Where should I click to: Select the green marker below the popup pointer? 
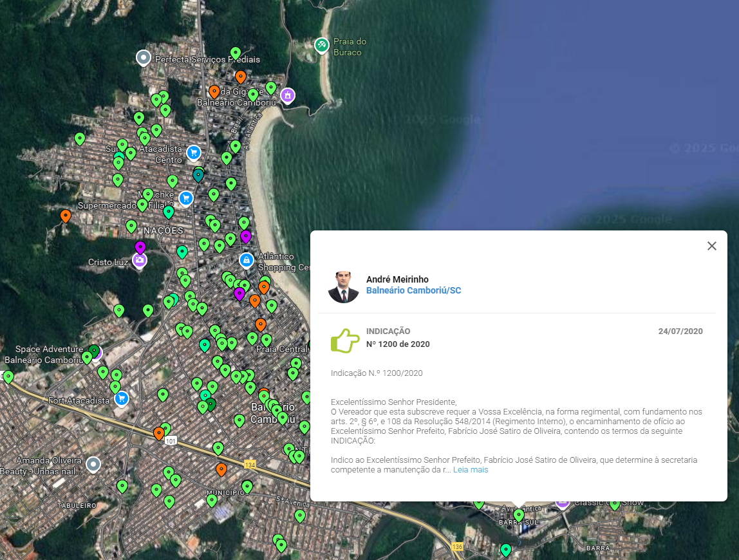coord(519,515)
